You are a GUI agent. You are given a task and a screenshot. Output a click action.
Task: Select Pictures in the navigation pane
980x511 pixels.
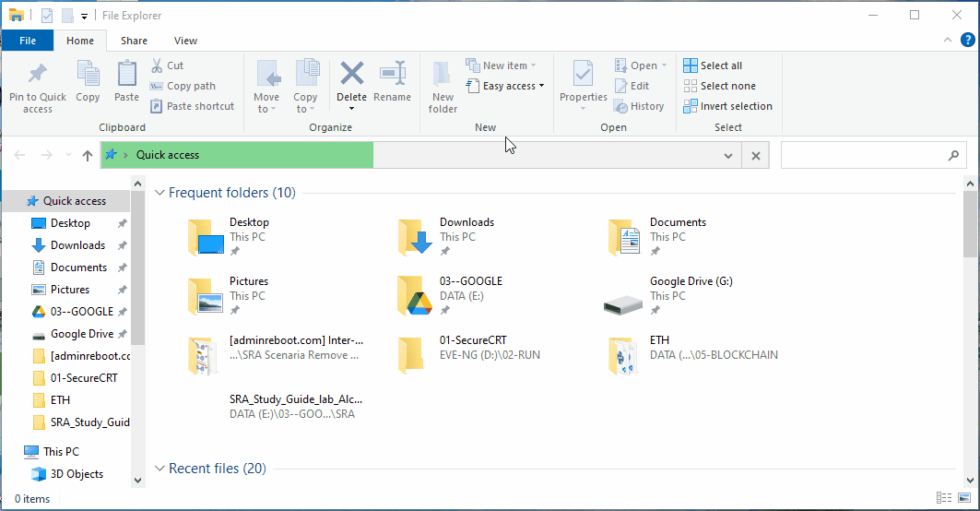pyautogui.click(x=70, y=290)
